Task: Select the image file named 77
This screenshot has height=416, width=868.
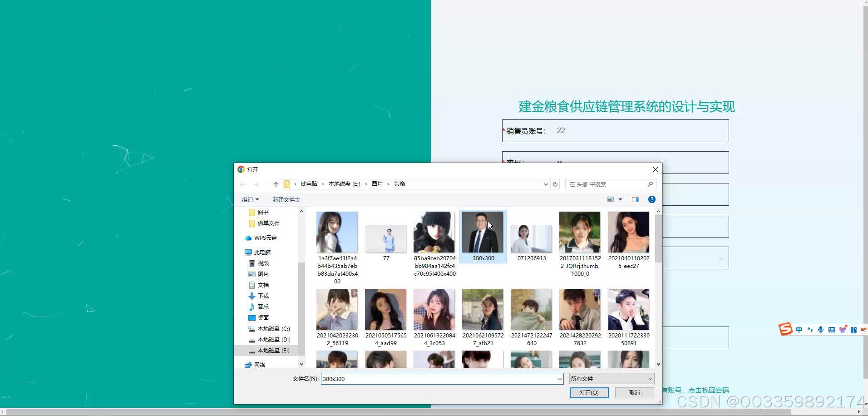Action: tap(386, 239)
